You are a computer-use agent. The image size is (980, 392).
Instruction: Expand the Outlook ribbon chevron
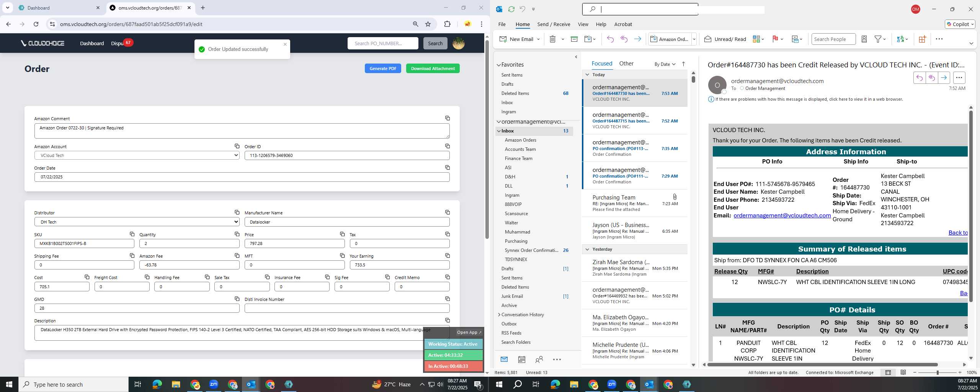(971, 43)
